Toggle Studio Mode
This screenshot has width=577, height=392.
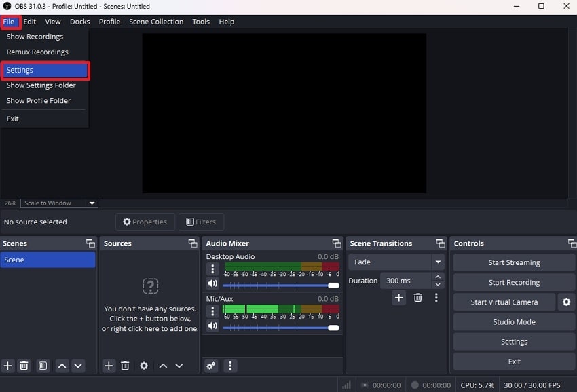click(x=514, y=321)
